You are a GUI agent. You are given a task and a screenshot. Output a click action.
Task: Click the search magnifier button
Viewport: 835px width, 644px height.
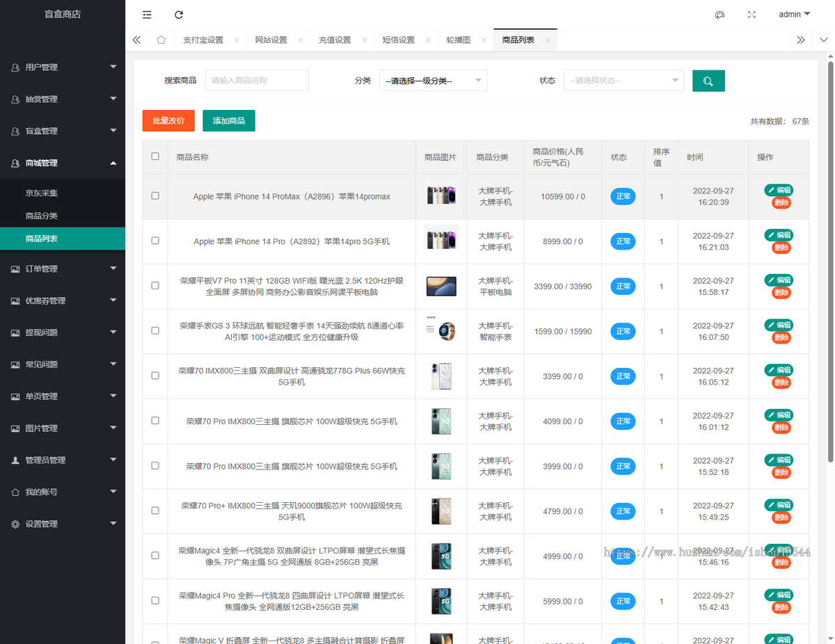708,81
